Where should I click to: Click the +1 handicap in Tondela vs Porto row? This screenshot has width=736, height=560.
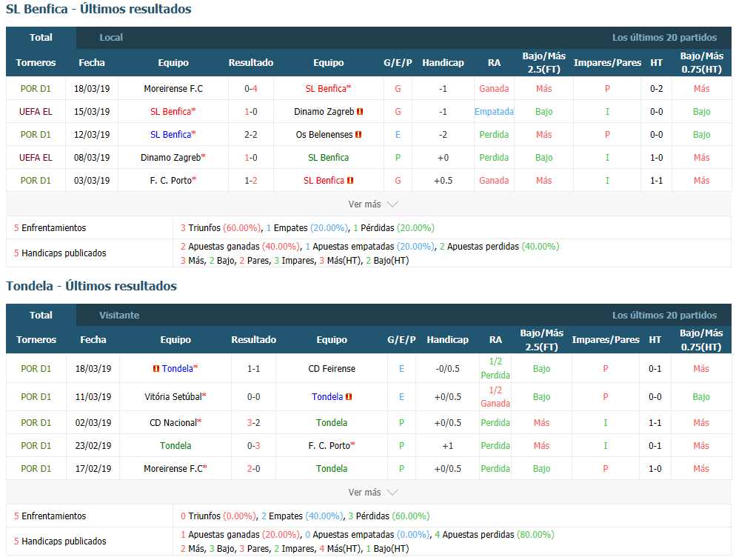click(448, 445)
